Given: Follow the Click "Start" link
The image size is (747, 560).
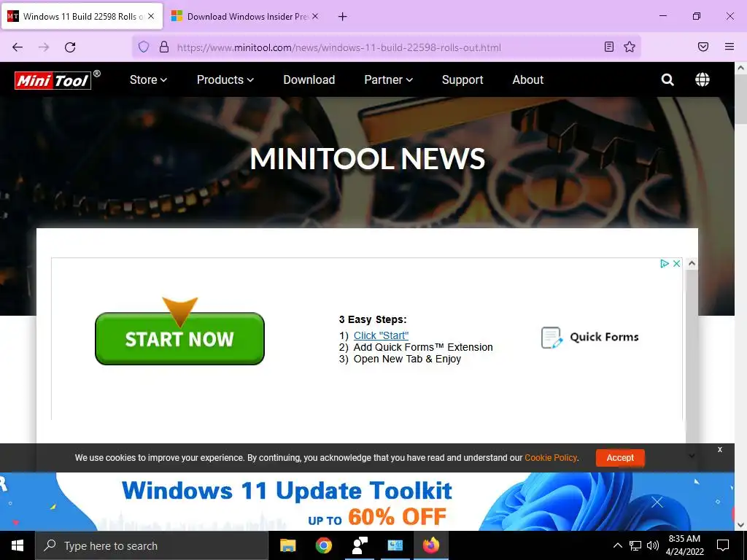Looking at the screenshot, I should coord(381,335).
